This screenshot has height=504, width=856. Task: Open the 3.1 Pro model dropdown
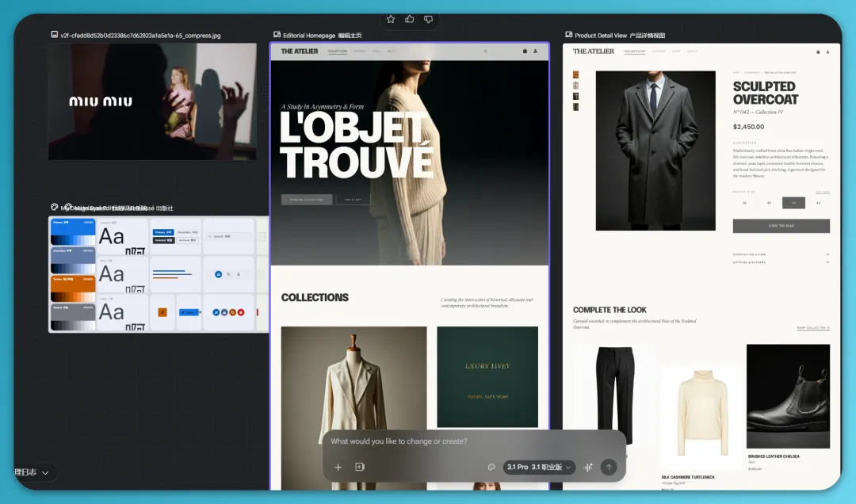click(x=539, y=468)
